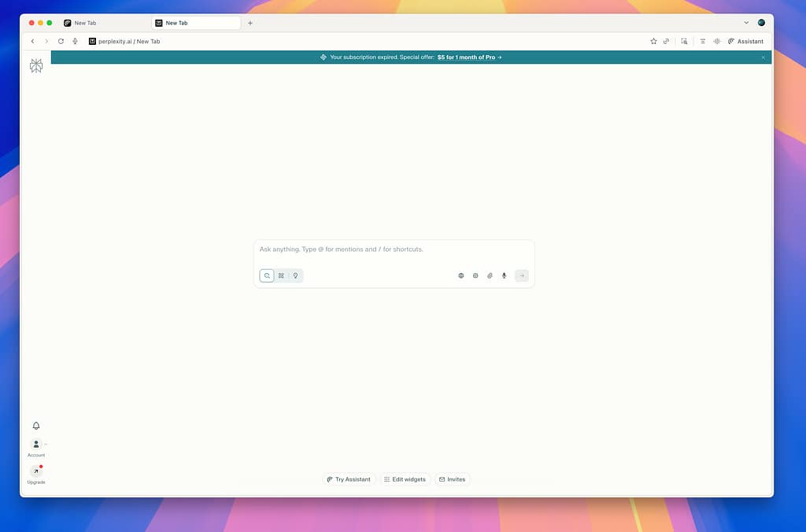Switch to the lightbulb mode option
Screen dimensions: 806x532
295,275
